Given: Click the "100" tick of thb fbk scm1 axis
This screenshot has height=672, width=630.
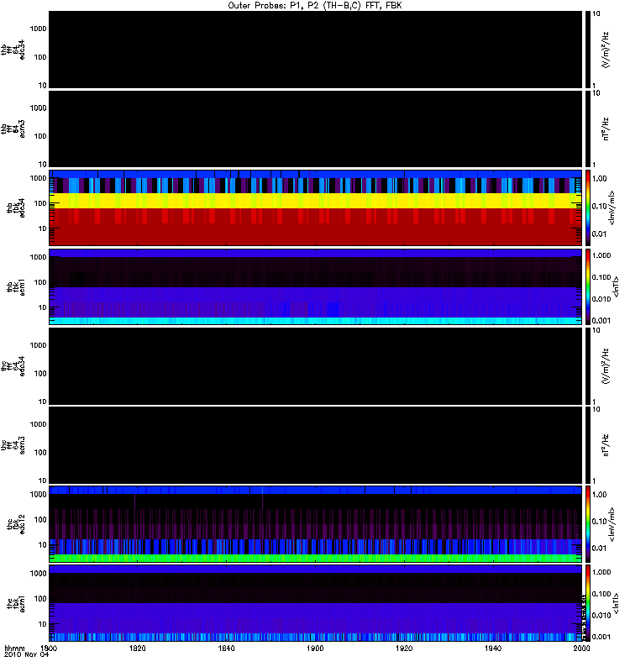Looking at the screenshot, I should coord(40,282).
